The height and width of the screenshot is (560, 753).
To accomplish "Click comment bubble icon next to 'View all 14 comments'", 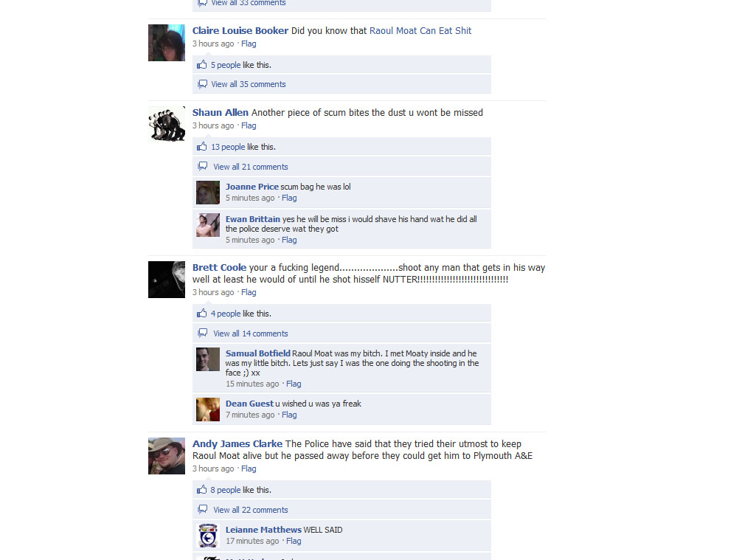I will (x=203, y=333).
